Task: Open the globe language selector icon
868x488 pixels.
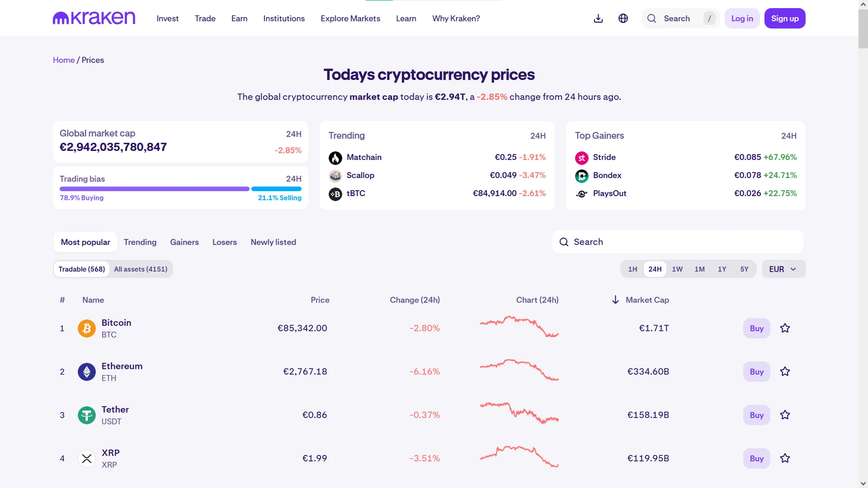Action: tap(623, 19)
